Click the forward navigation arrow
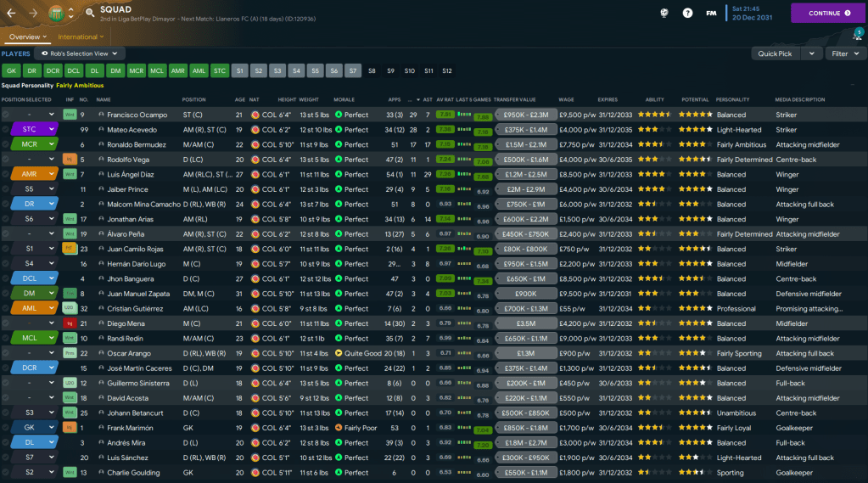This screenshot has width=868, height=483. click(x=34, y=13)
